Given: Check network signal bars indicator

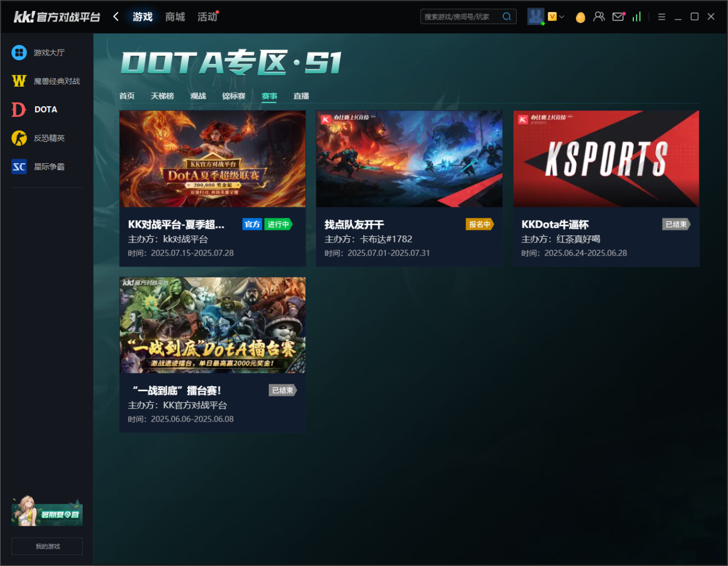Looking at the screenshot, I should point(636,17).
